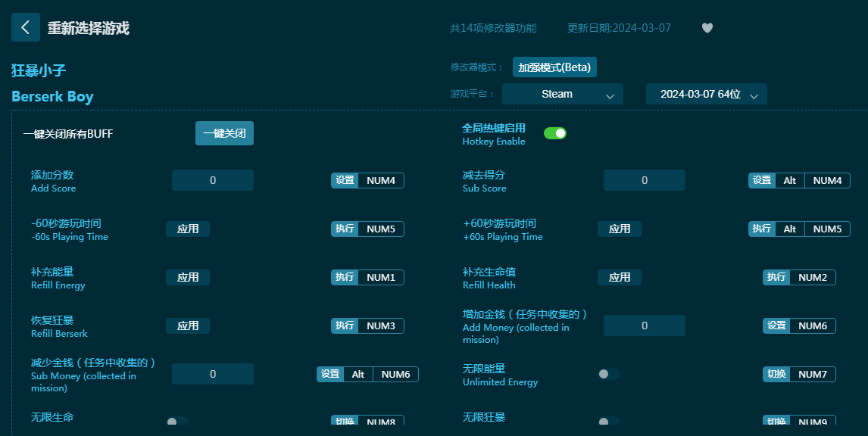Click the Sub Money value field
Screen dimensions: 868x436
point(213,375)
